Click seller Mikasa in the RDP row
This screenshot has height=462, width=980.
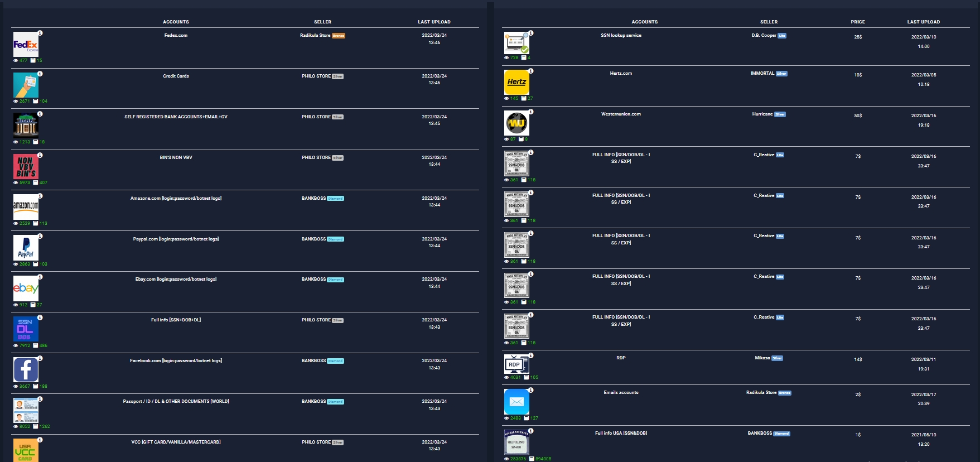(x=762, y=358)
